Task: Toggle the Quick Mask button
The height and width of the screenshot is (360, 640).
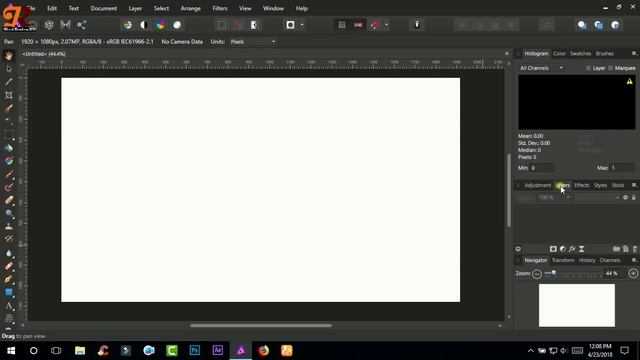Action: click(290, 25)
